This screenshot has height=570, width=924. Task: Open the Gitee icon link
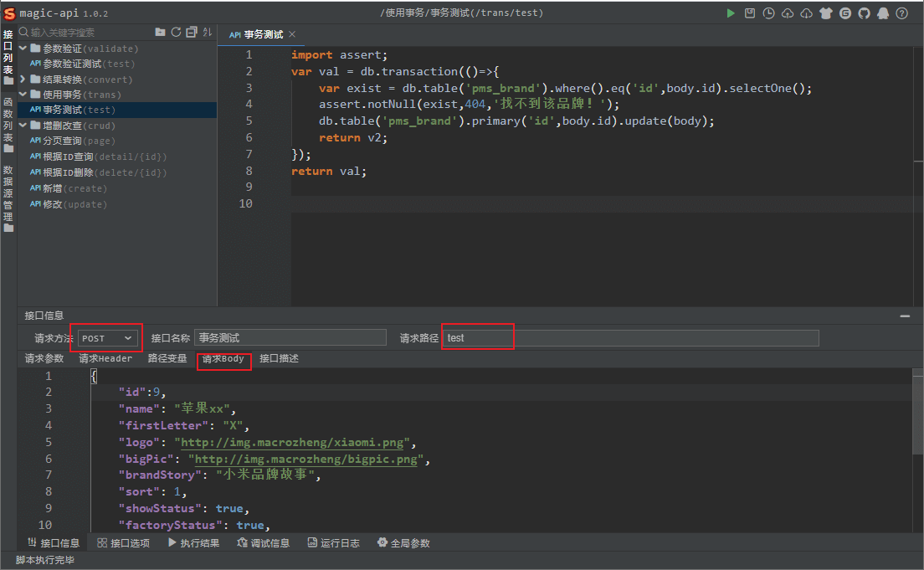845,13
